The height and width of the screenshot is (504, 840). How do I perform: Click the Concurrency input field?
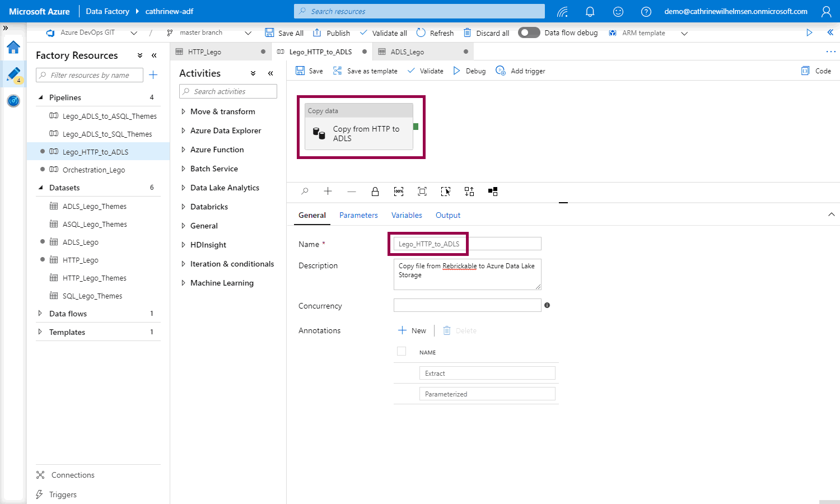pos(467,305)
